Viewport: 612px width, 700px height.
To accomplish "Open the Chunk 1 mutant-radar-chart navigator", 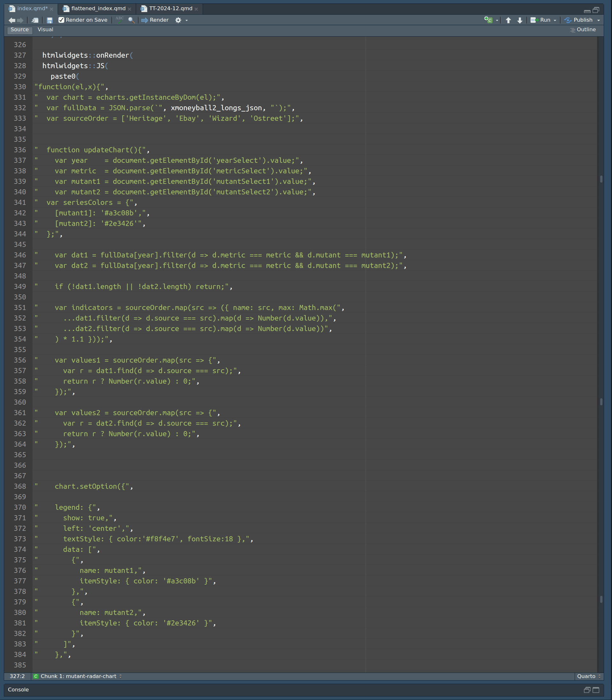I will tap(78, 676).
